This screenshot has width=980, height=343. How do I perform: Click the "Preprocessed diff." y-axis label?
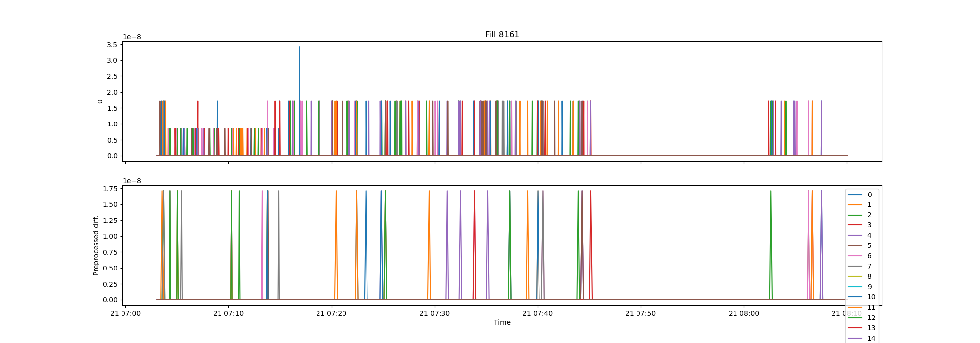(96, 245)
